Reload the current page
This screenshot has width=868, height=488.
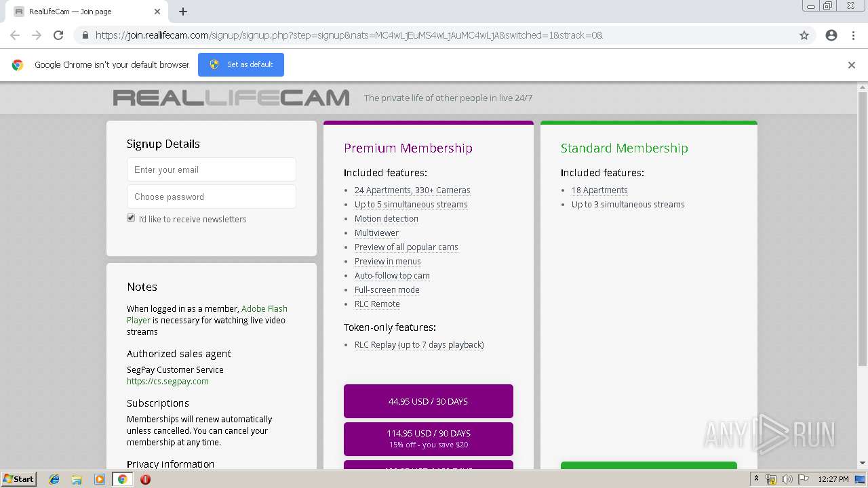coord(58,35)
